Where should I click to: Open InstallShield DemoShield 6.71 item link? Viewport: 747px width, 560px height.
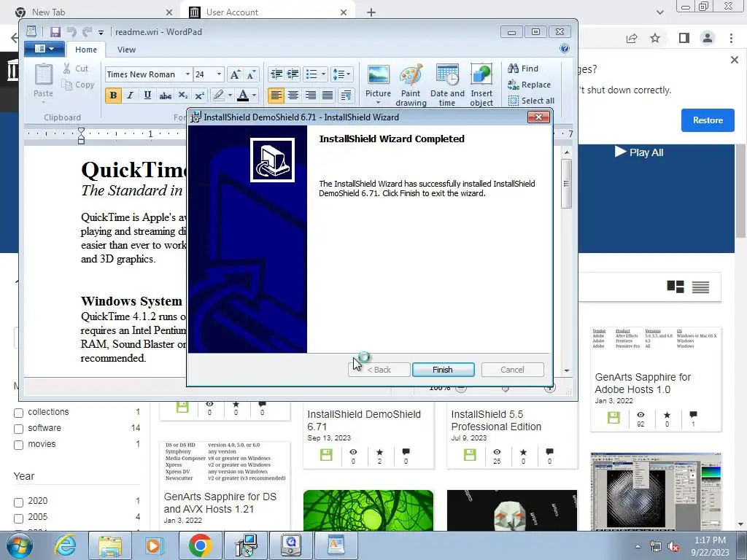coord(364,421)
